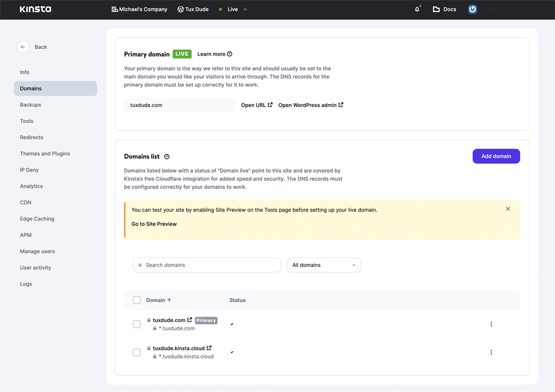Click the search magnifier icon
The image size is (555, 392).
tap(140, 265)
